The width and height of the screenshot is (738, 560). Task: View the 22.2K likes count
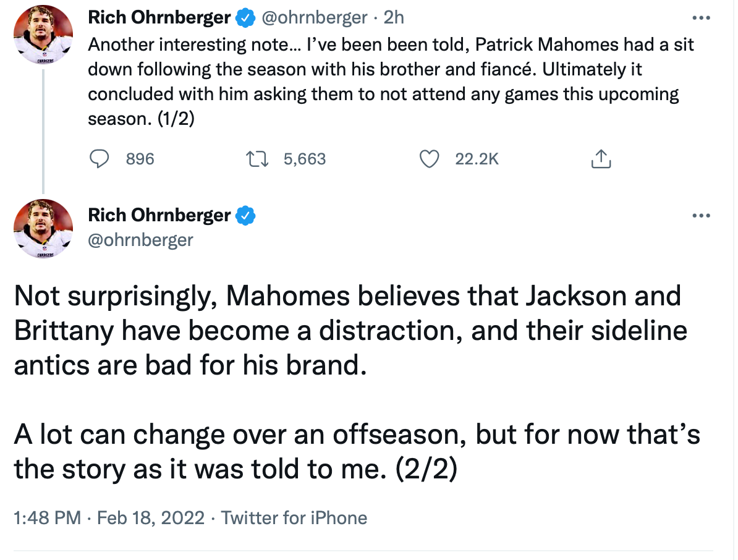tap(477, 159)
